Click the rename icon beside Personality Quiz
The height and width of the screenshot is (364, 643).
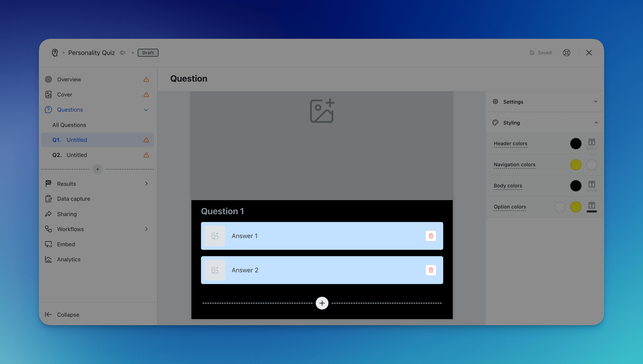122,53
